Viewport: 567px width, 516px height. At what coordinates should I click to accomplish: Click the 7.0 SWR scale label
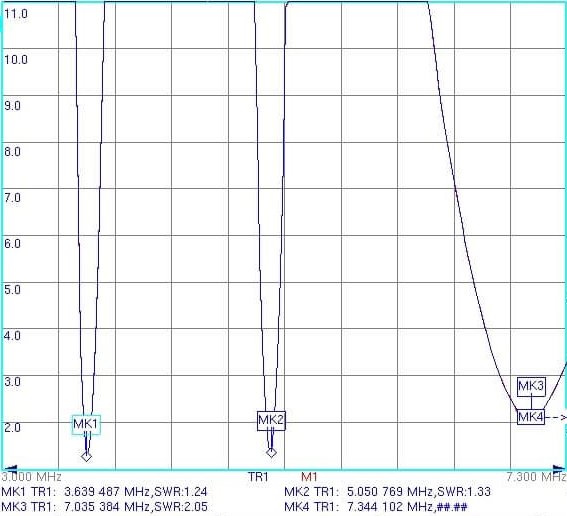tap(12, 198)
